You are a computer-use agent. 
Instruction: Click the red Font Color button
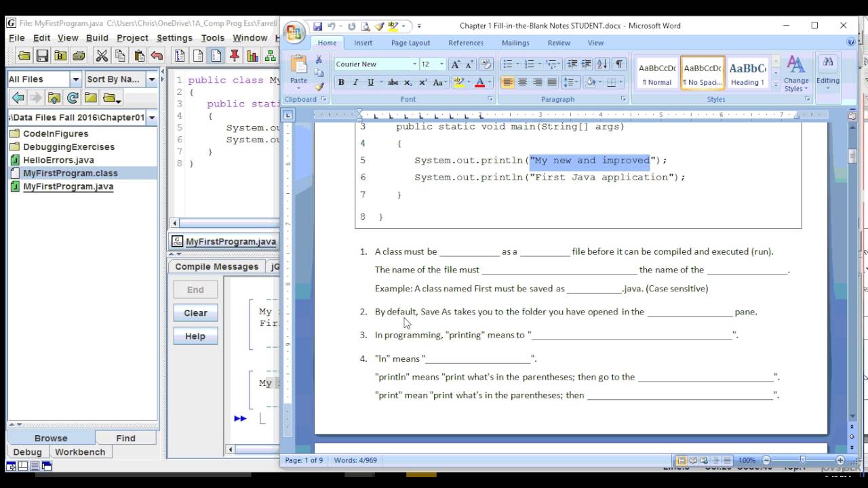[479, 83]
